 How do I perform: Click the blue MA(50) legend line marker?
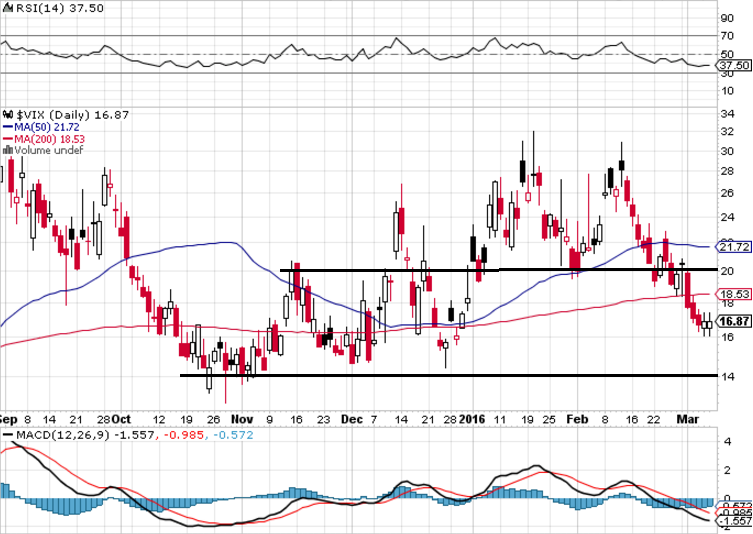tap(8, 127)
